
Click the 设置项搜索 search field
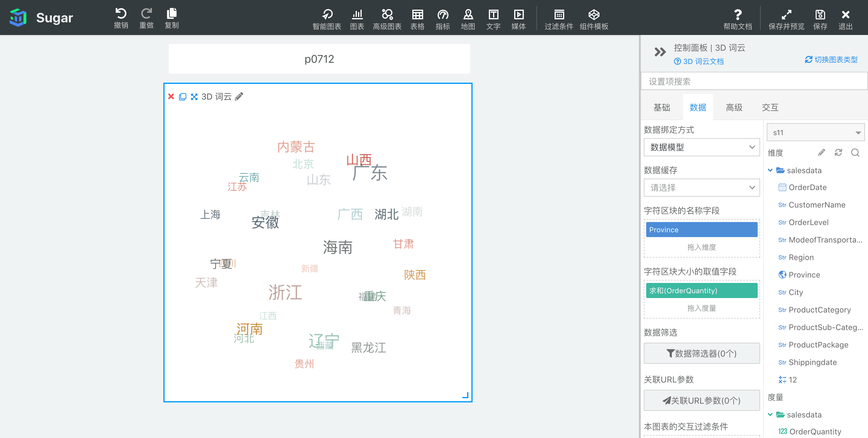tap(754, 81)
